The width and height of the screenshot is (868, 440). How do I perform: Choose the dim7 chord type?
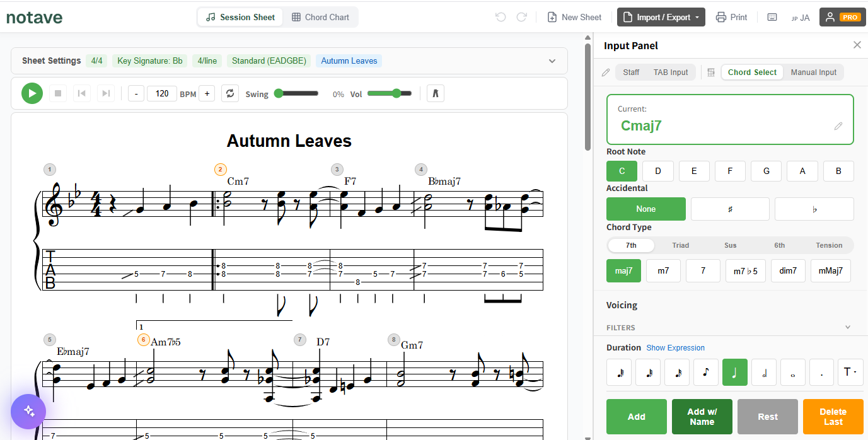pos(788,270)
